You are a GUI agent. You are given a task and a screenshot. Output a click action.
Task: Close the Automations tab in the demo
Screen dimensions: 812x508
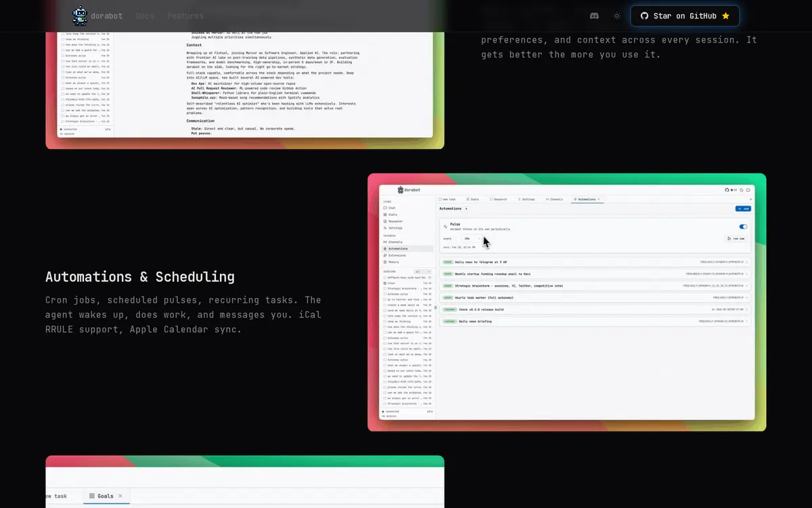[x=599, y=199]
